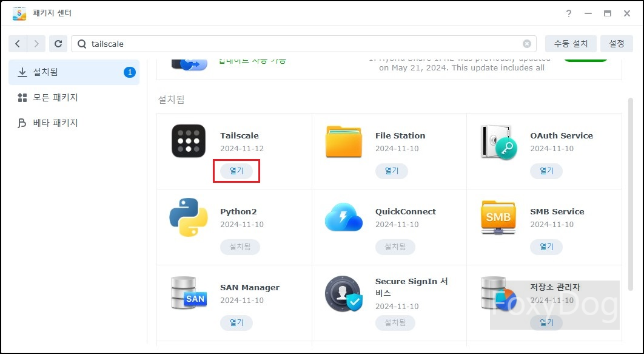644x354 pixels.
Task: Select Beta Packages (베타 패키지) tab
Action: point(74,123)
